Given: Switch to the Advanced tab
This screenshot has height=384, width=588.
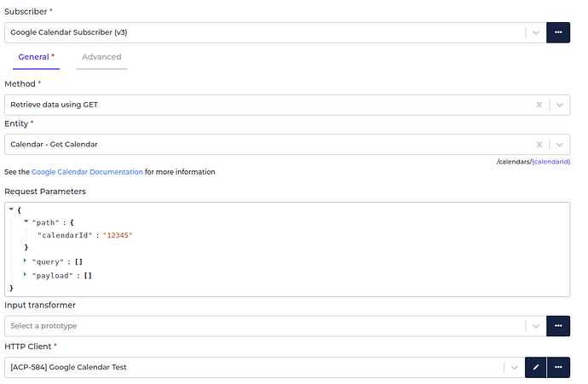Looking at the screenshot, I should pos(101,57).
